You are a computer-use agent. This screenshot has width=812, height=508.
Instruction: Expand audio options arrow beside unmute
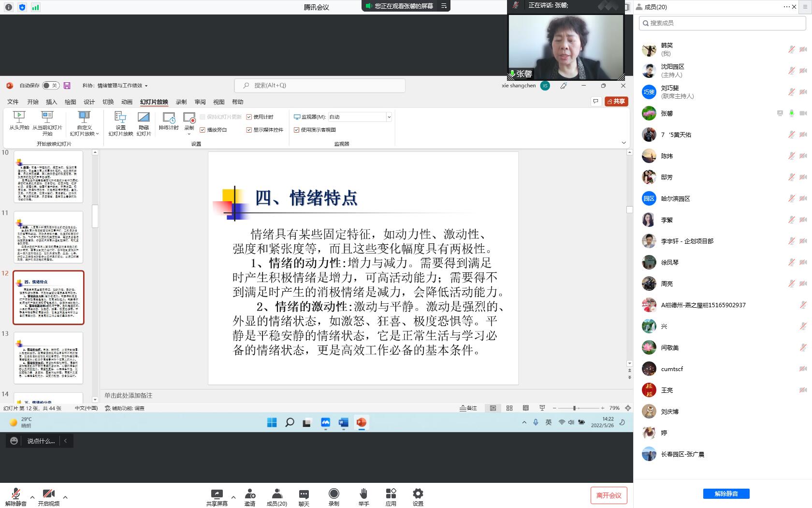click(x=32, y=497)
